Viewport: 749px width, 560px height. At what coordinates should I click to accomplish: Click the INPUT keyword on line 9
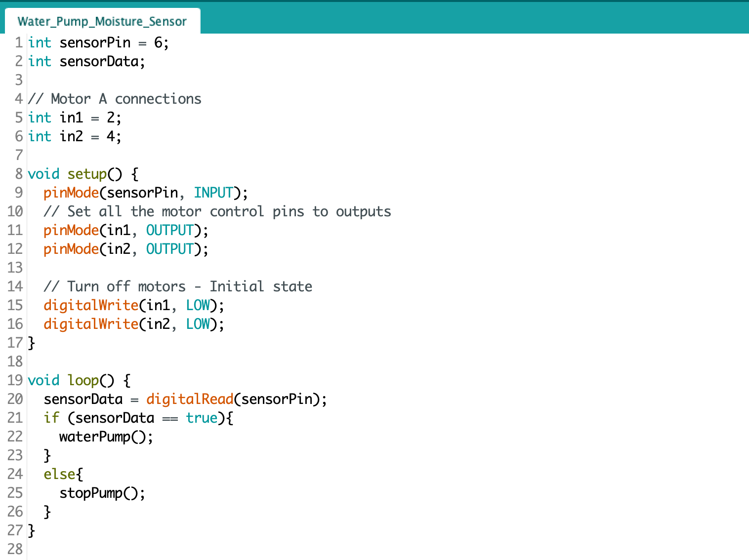click(213, 193)
